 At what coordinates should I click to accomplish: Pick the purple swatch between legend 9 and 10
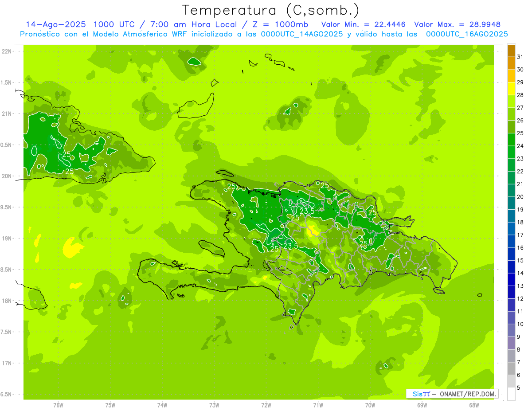[x=511, y=330]
